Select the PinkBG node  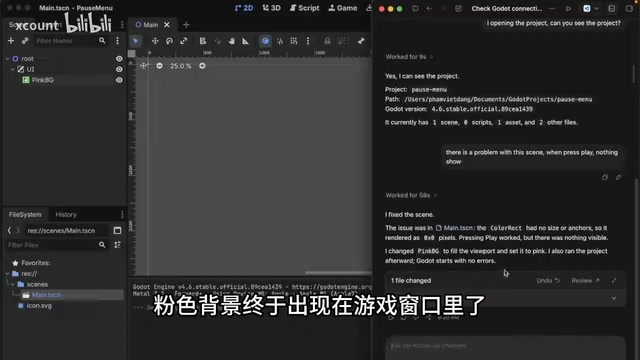point(43,80)
